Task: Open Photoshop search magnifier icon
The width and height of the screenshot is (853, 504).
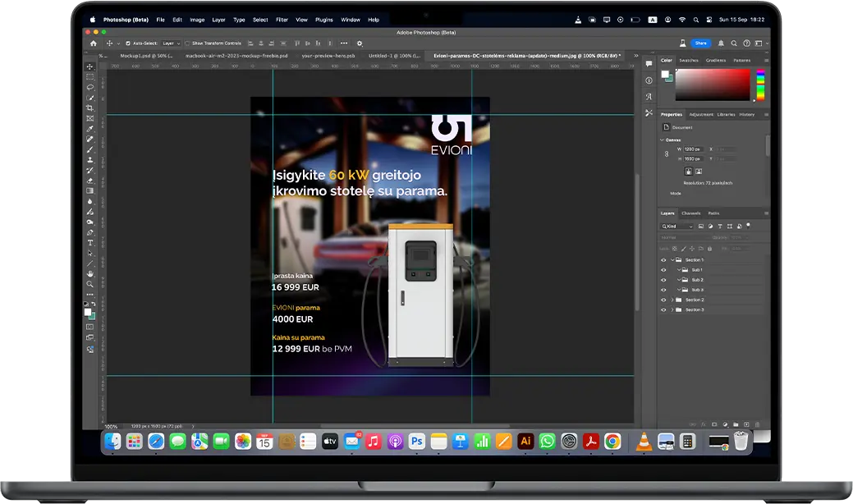Action: click(734, 43)
